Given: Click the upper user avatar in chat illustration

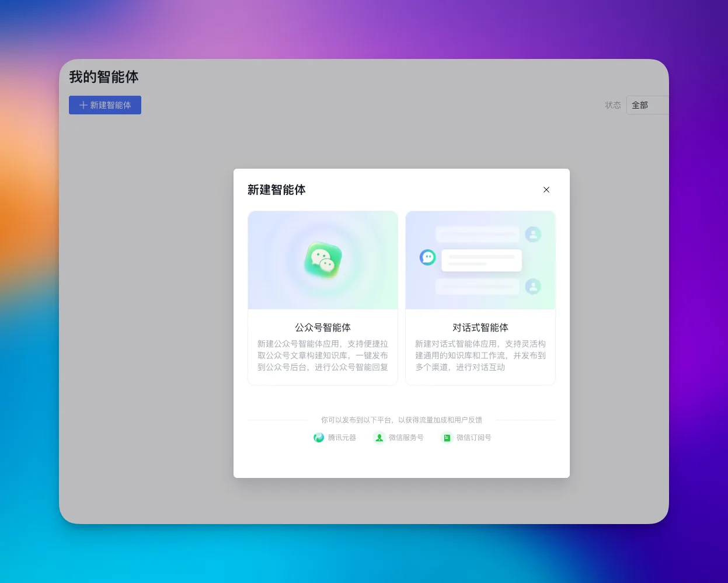Looking at the screenshot, I should click(533, 235).
